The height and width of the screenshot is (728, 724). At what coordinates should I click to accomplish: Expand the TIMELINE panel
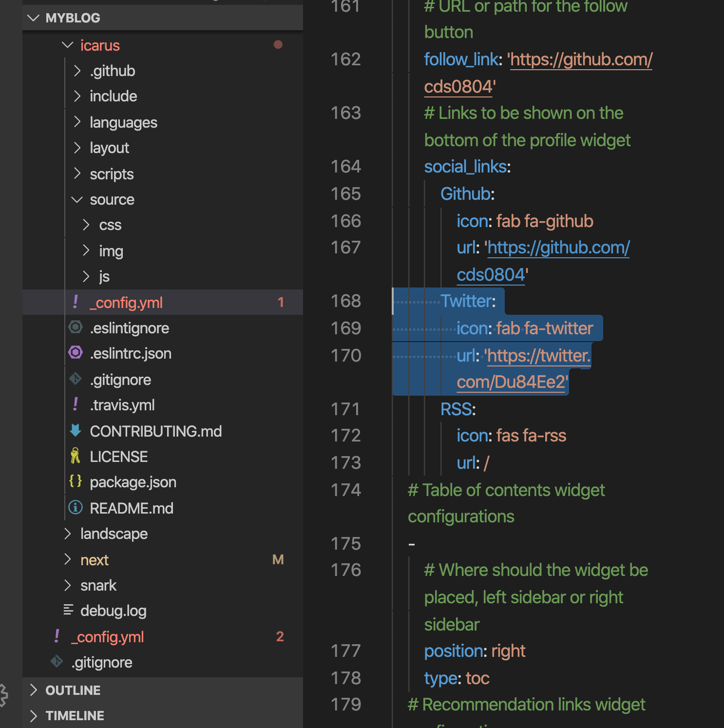pyautogui.click(x=34, y=716)
